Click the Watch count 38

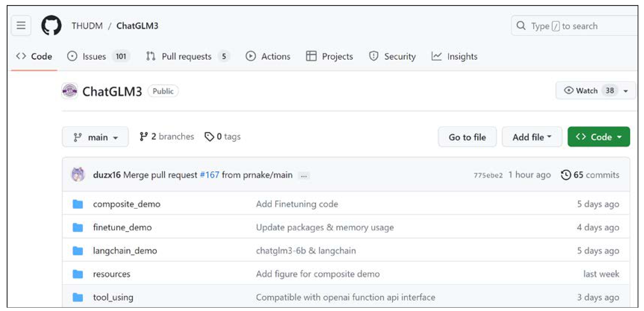(x=610, y=91)
